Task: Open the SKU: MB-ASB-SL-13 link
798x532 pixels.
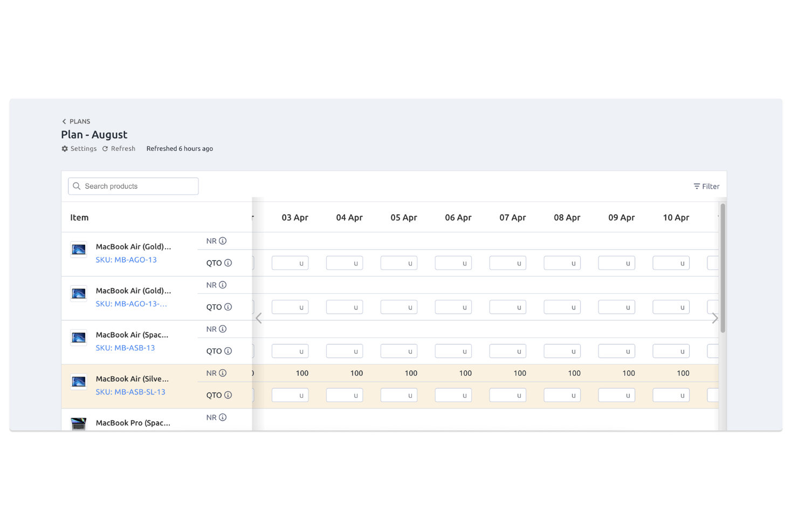Action: click(130, 392)
